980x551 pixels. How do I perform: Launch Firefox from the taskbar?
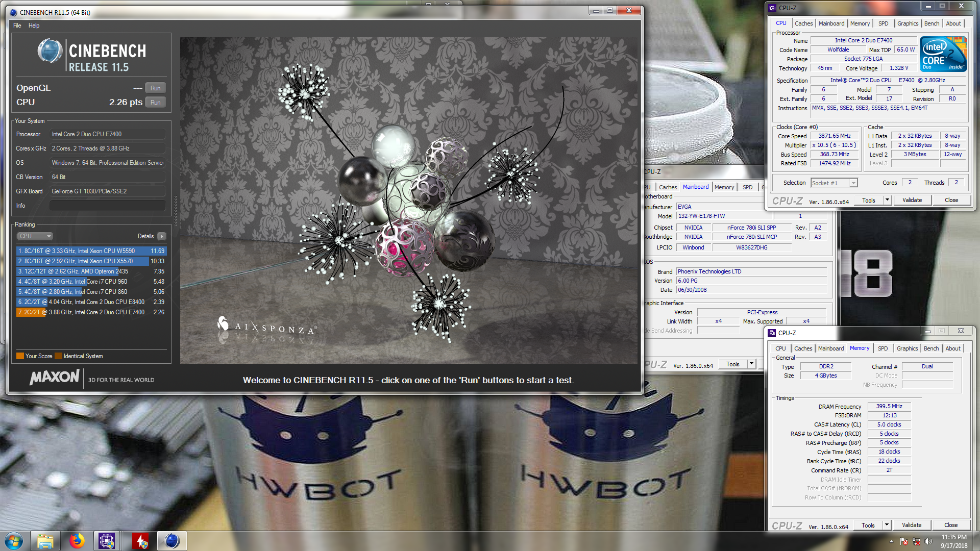coord(77,541)
